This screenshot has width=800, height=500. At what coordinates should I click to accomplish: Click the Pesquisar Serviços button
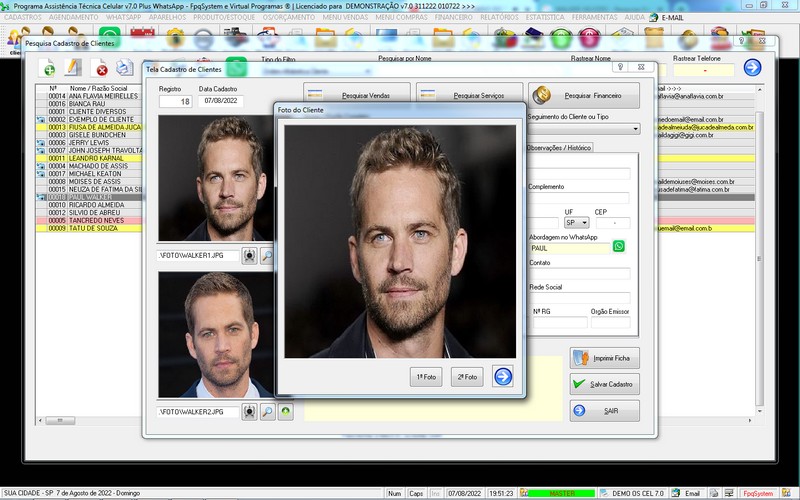point(469,95)
